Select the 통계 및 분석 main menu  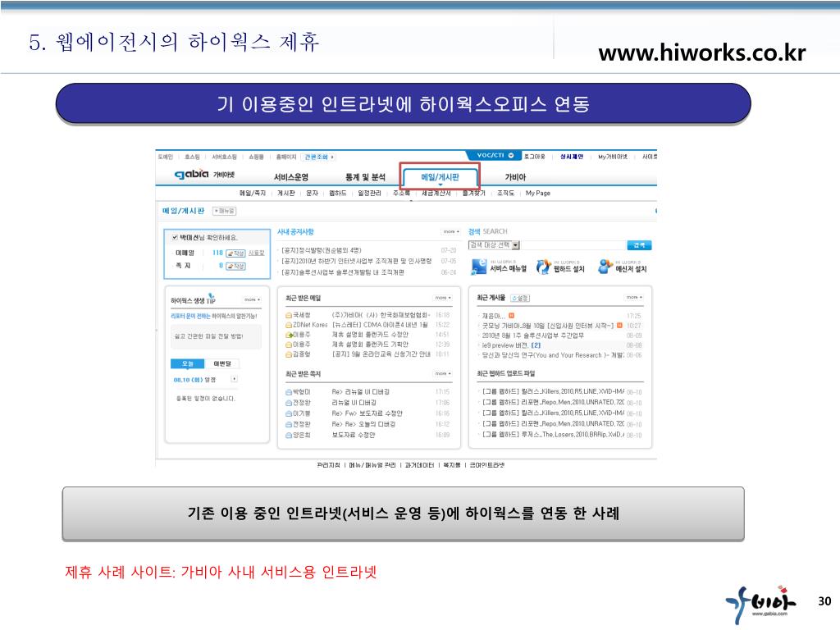[x=365, y=177]
